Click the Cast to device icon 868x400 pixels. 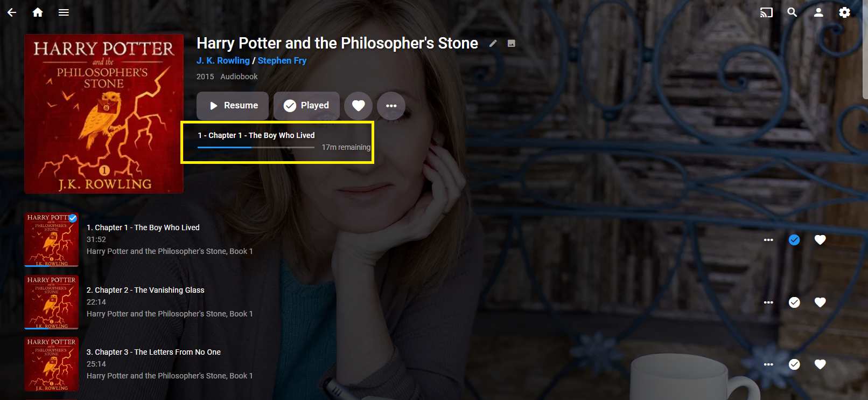coord(766,12)
